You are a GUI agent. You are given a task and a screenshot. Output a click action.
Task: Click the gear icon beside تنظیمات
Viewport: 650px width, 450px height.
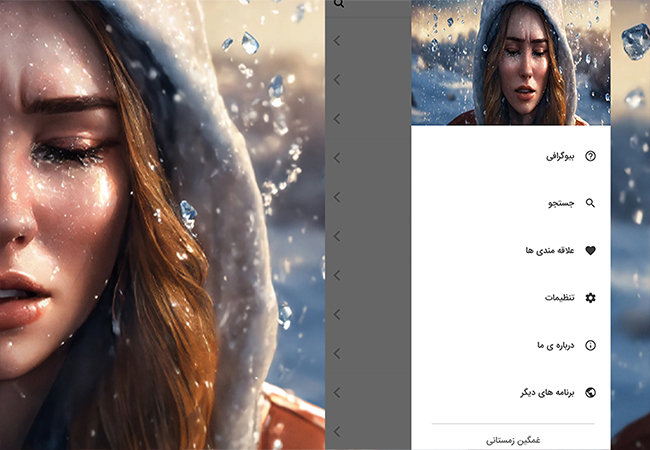(x=590, y=298)
